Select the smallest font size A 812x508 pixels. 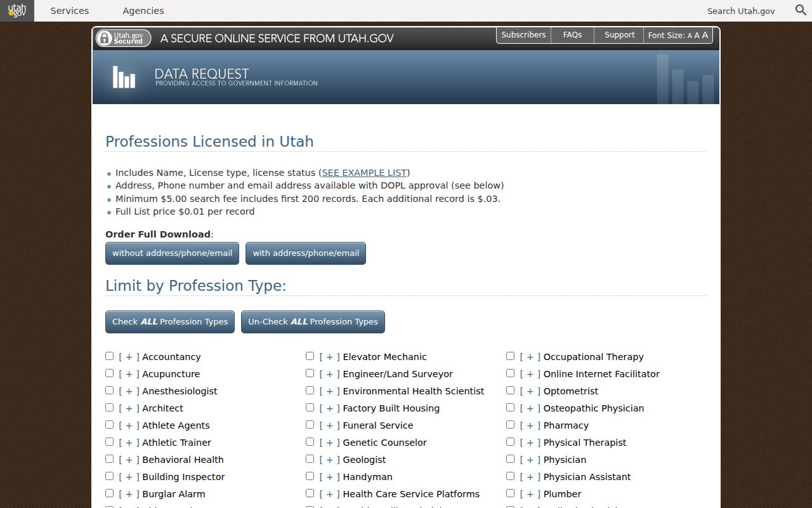690,36
